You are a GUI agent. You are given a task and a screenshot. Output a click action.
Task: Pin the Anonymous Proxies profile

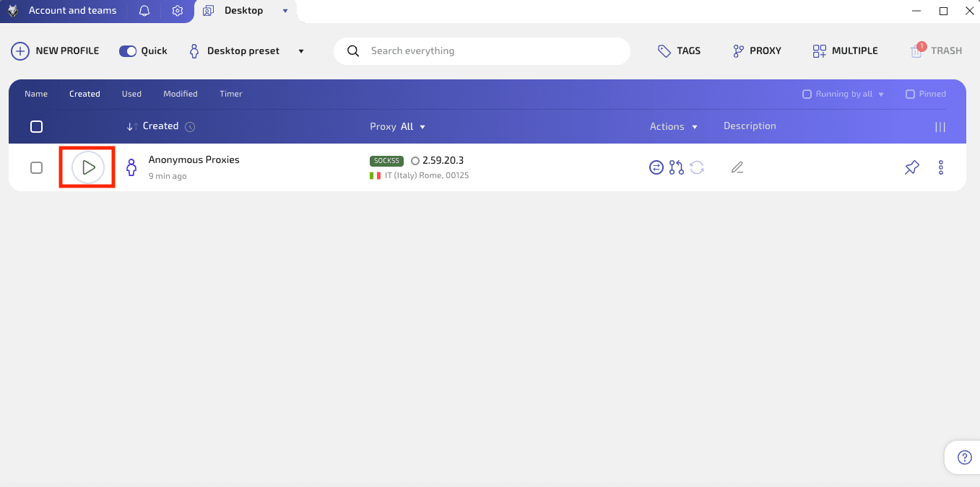coord(911,167)
